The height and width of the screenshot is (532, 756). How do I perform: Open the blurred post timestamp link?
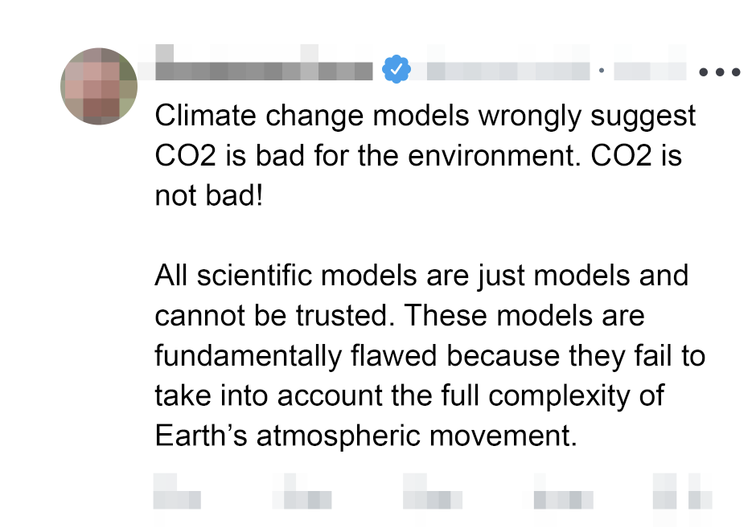(649, 71)
